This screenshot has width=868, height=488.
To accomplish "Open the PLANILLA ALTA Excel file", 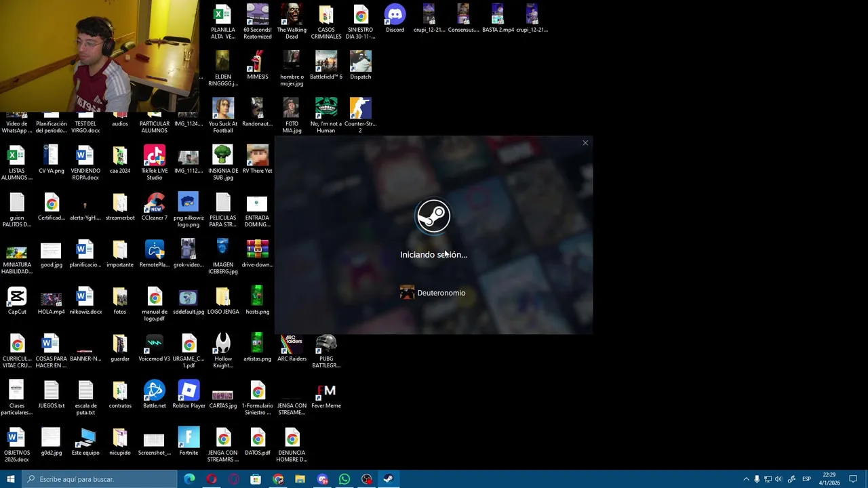I will click(222, 22).
